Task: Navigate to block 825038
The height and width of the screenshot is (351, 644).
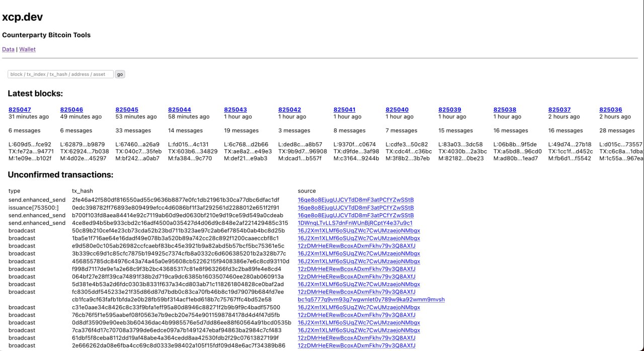Action: (505, 110)
